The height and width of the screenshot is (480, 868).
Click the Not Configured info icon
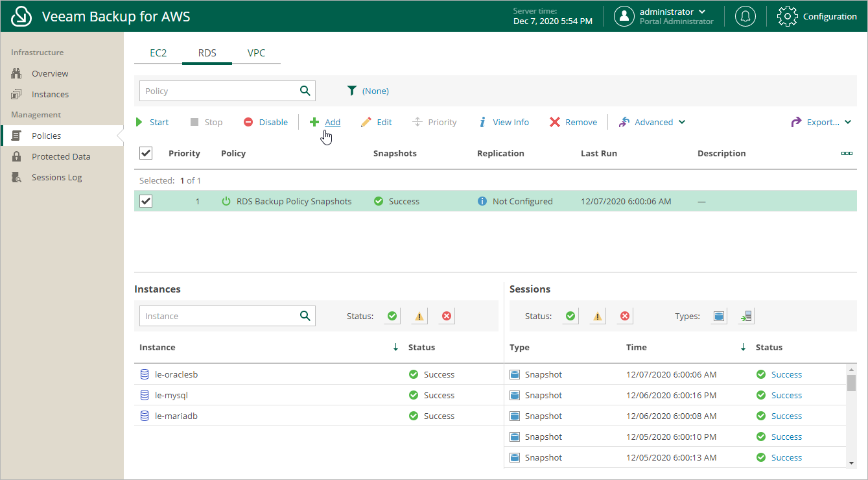482,201
